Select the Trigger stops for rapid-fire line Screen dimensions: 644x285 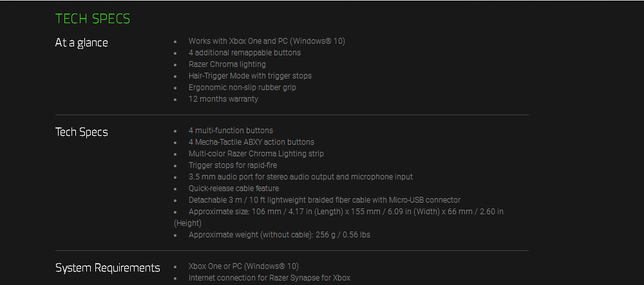pos(232,165)
